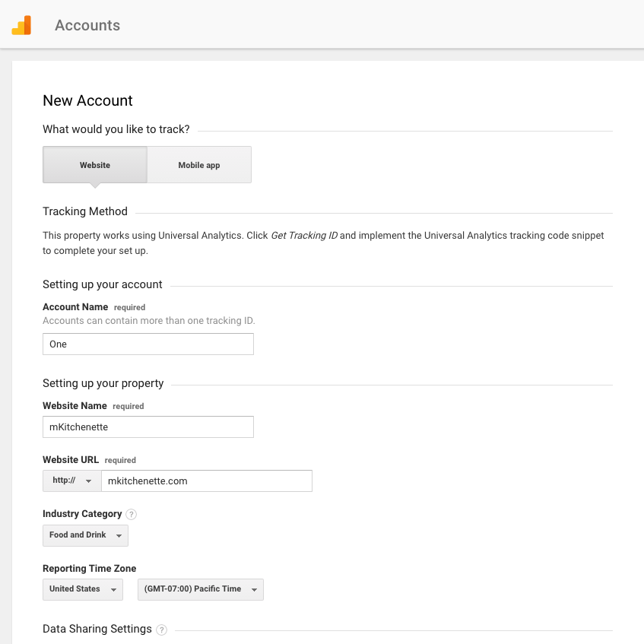Image resolution: width=644 pixels, height=644 pixels.
Task: Click the Tracking Method section heading
Action: coord(85,211)
